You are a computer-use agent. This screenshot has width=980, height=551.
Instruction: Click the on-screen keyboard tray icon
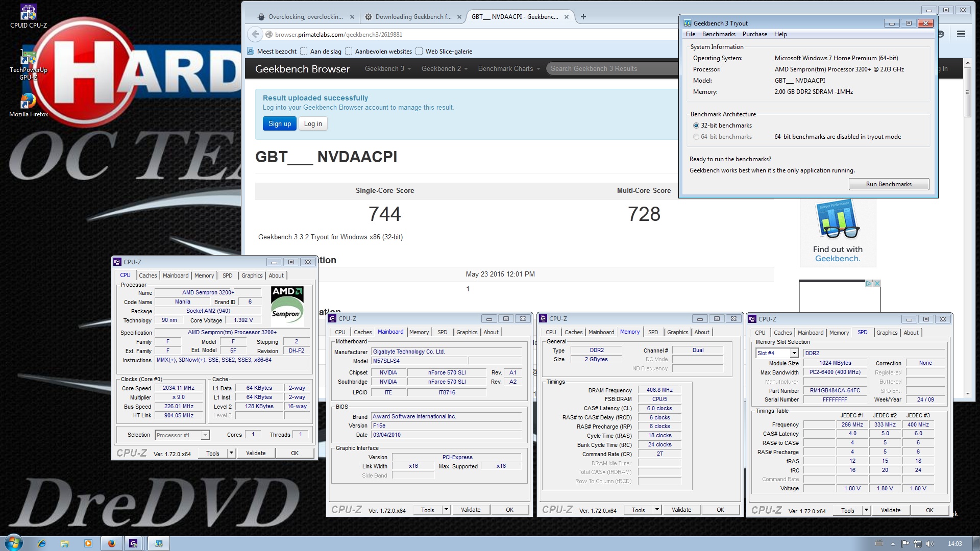tap(879, 544)
